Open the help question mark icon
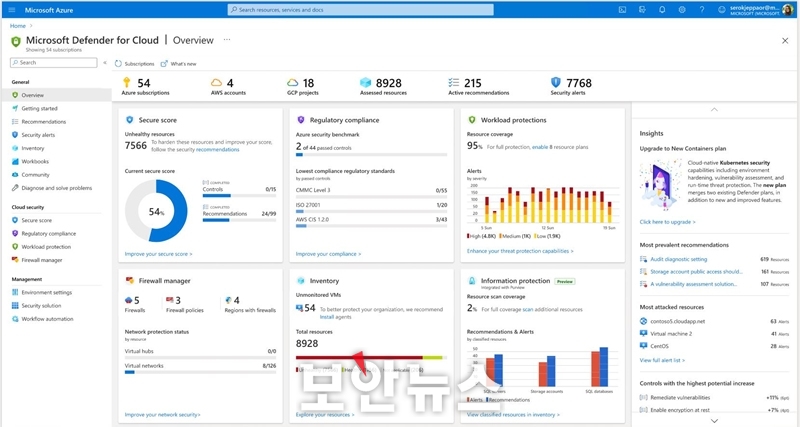The width and height of the screenshot is (800, 427). pyautogui.click(x=702, y=10)
